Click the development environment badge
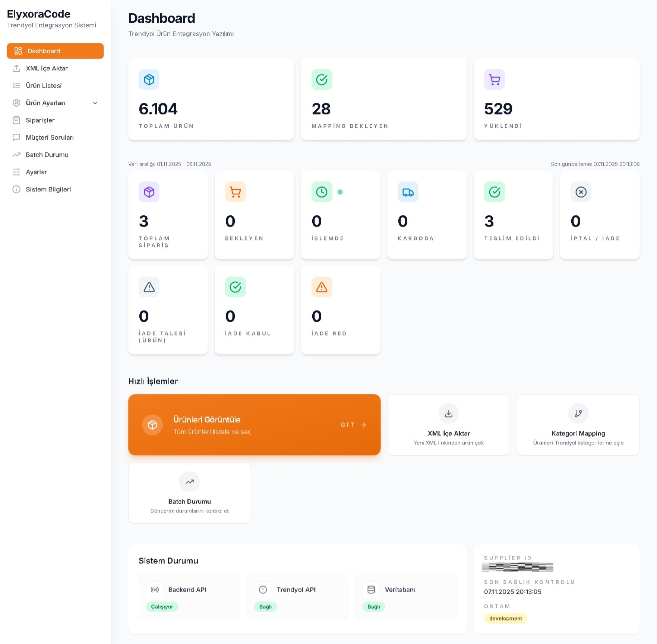The image size is (657, 644). pos(505,618)
